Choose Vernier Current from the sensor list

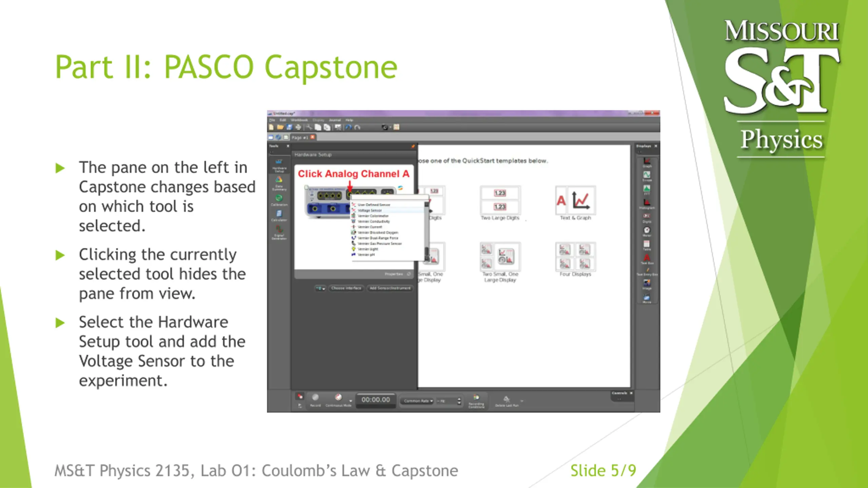[388, 227]
